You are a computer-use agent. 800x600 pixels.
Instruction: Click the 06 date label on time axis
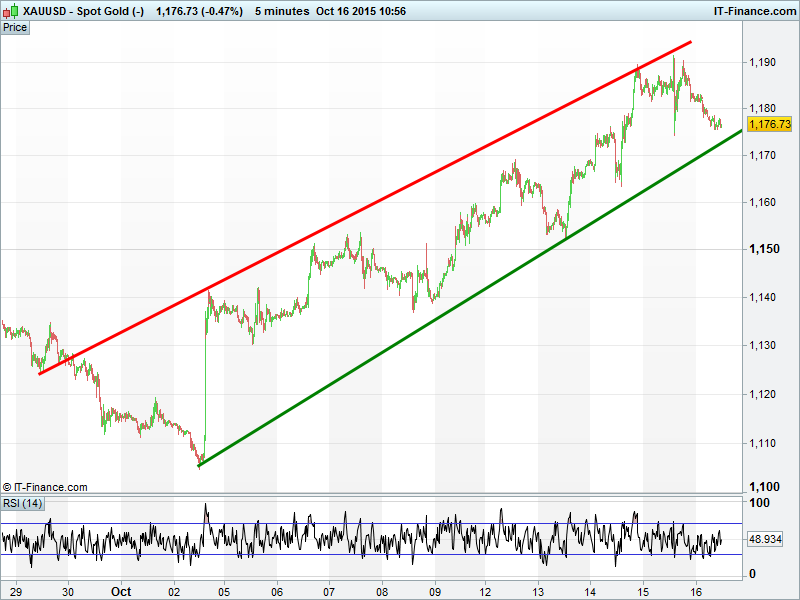277,592
